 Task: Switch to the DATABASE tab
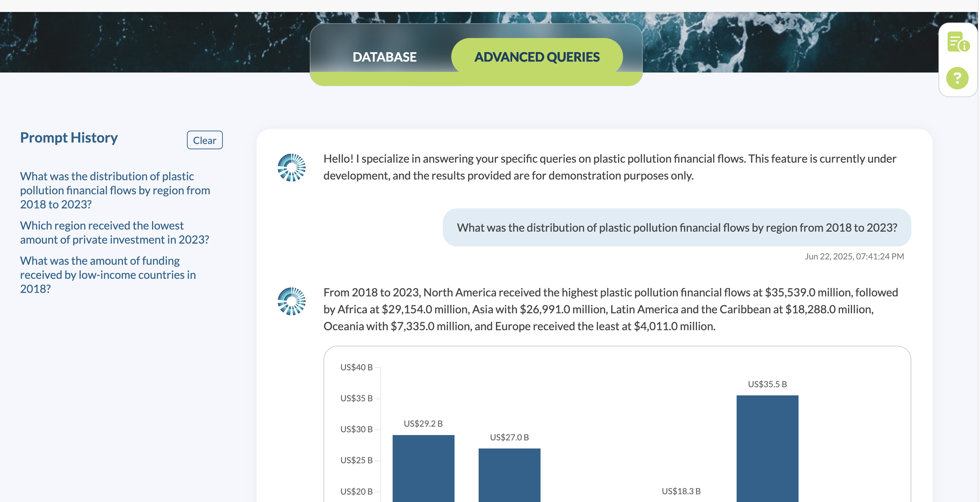384,57
